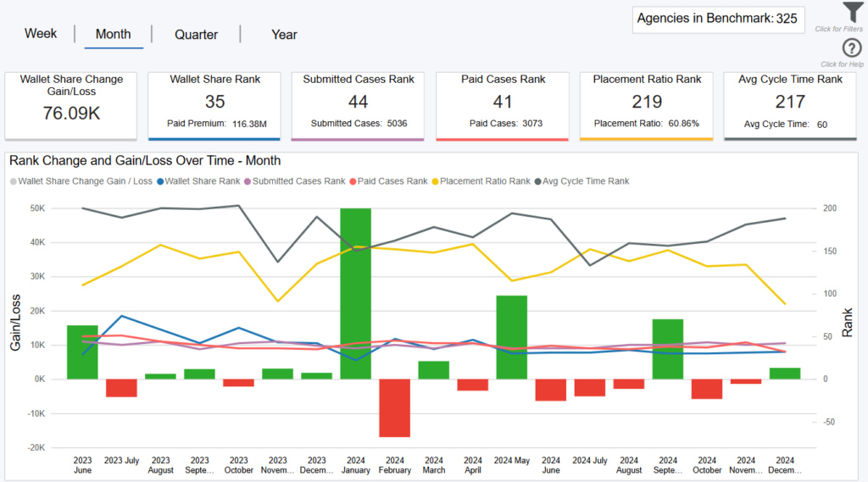Click the tall green 2024 January bar
This screenshot has width=868, height=482.
point(356,292)
